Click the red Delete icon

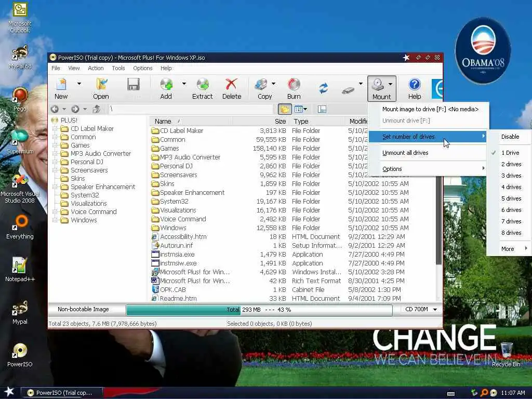[232, 88]
